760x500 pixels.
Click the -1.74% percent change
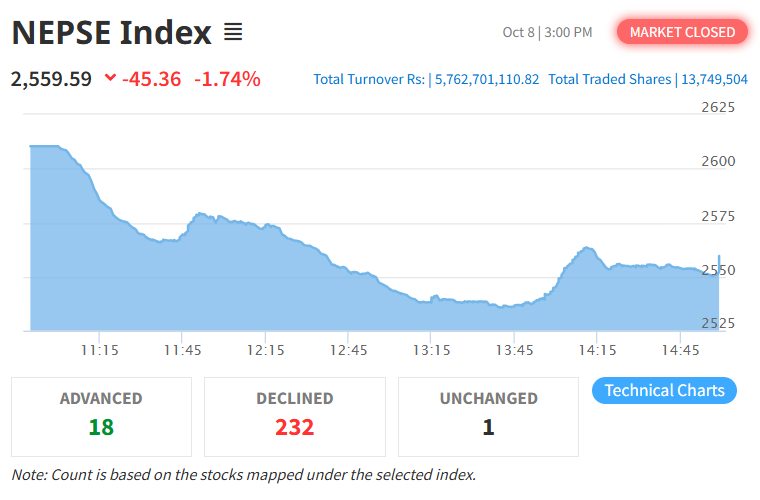pos(227,78)
